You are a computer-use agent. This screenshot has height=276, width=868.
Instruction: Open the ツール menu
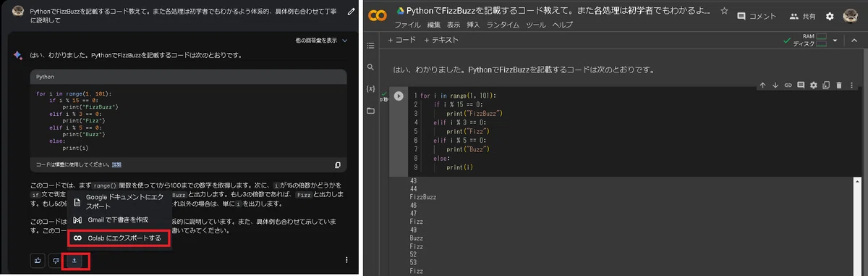click(537, 25)
